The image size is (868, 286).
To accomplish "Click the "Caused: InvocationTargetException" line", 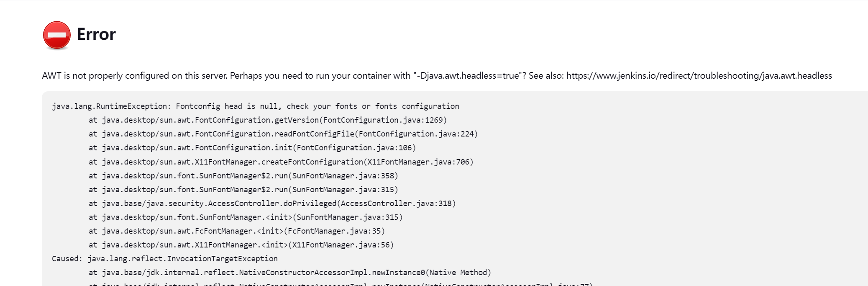I will click(164, 259).
